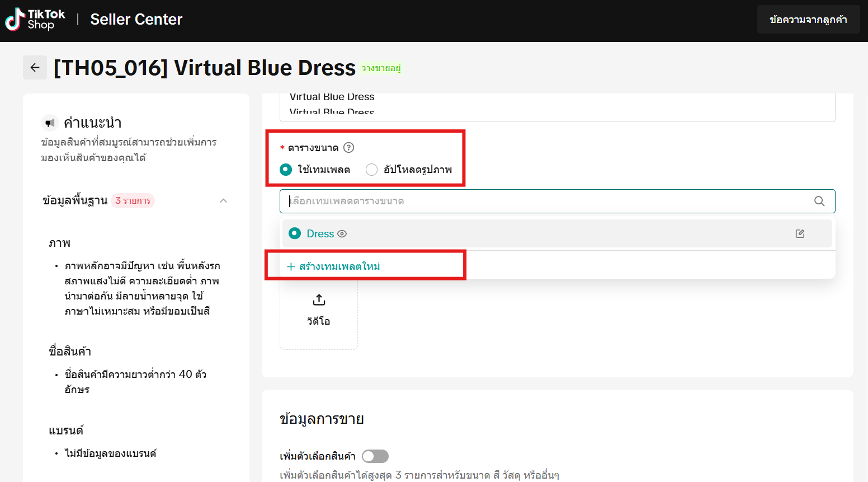Open the size chart template search box
Image resolution: width=868 pixels, height=482 pixels.
click(548, 202)
